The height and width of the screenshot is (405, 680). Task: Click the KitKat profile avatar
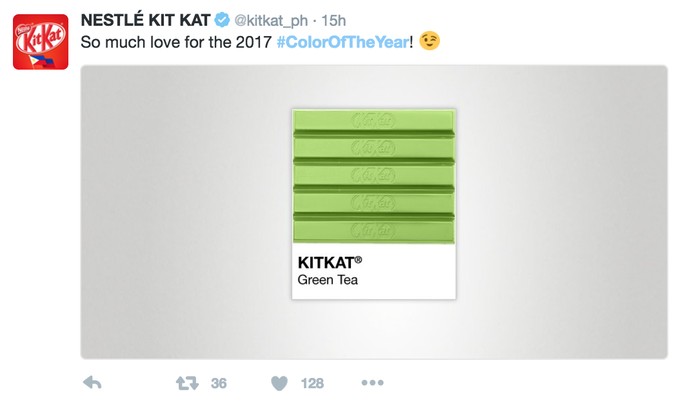[39, 43]
